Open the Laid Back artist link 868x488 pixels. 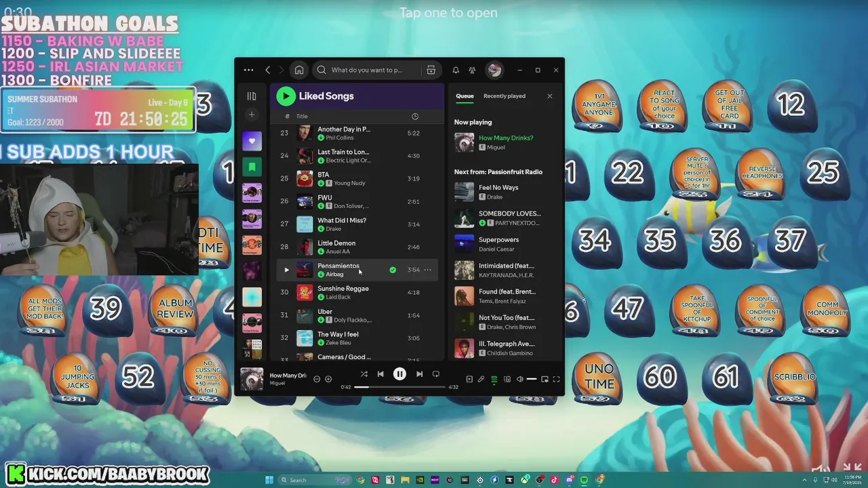coord(338,297)
